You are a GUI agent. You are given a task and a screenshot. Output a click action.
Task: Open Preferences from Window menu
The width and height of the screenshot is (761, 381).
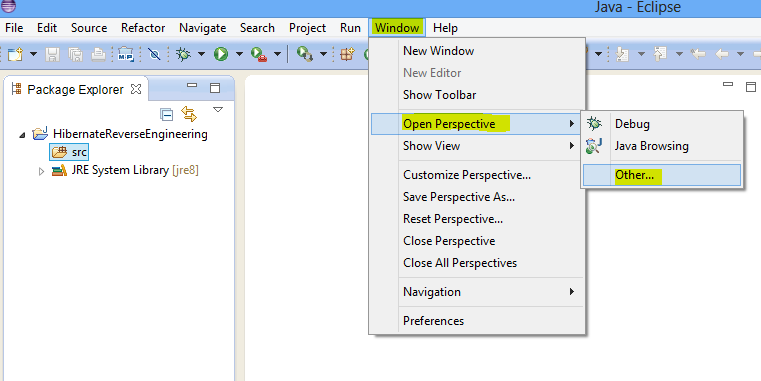click(477, 321)
